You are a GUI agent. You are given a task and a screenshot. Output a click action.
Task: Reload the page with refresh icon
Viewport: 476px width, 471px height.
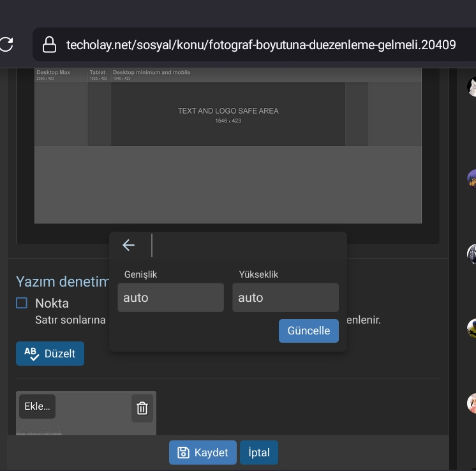(x=6, y=44)
